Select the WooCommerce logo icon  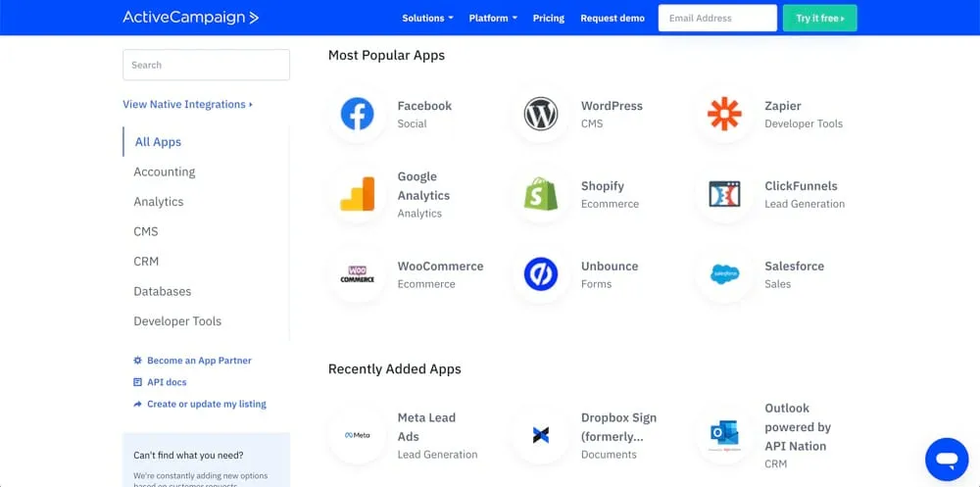[357, 274]
